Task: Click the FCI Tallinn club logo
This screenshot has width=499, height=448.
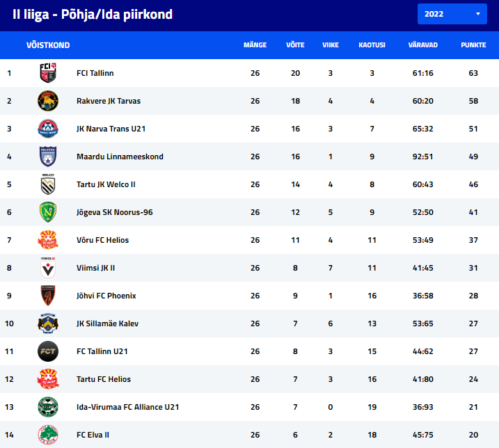Action: (x=48, y=73)
